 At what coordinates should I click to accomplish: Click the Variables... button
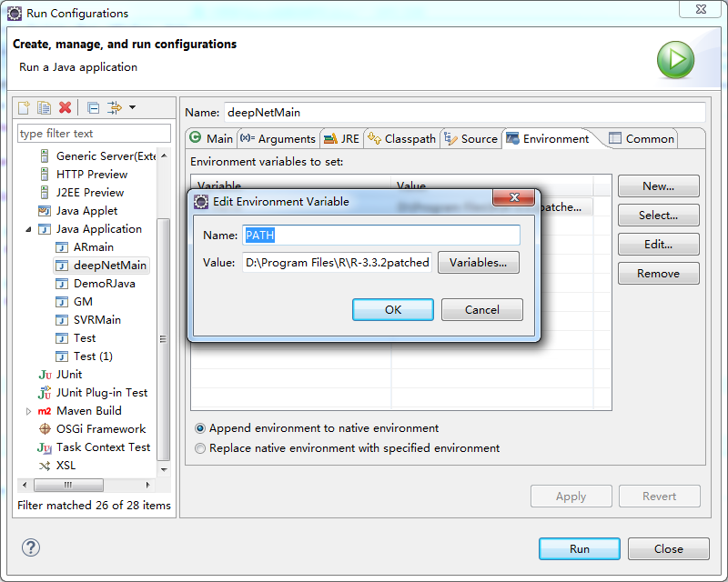tap(478, 263)
